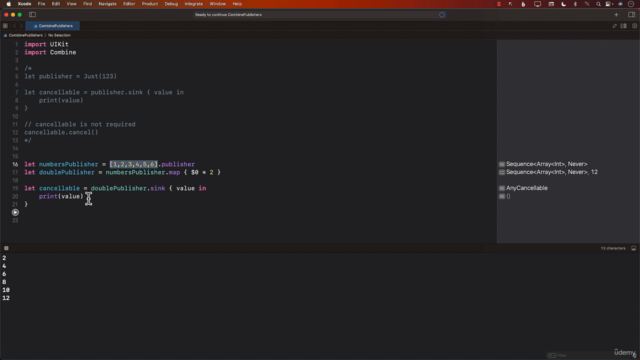The image size is (640, 360).
Task: Open the View menu
Action: click(x=71, y=4)
